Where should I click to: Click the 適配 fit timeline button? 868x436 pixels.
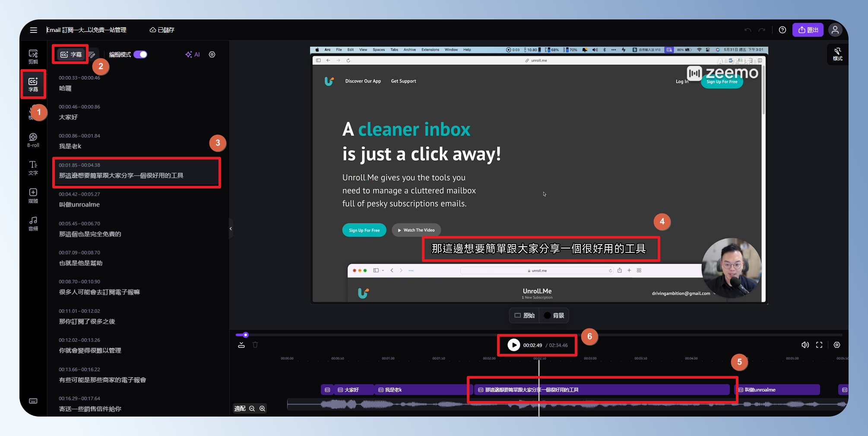[x=240, y=408]
